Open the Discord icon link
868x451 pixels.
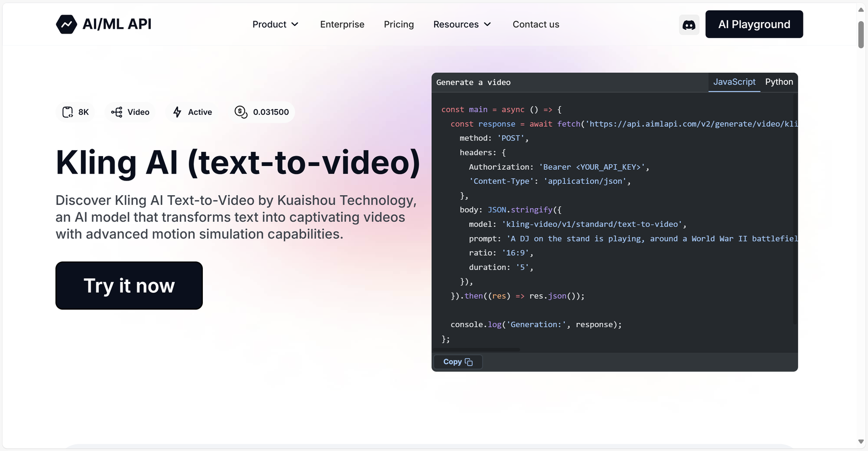tap(689, 24)
